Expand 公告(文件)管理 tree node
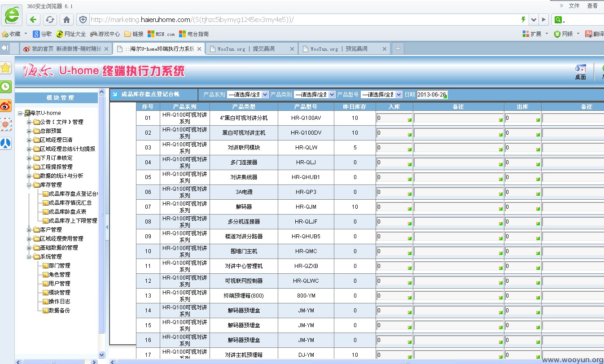 point(29,122)
